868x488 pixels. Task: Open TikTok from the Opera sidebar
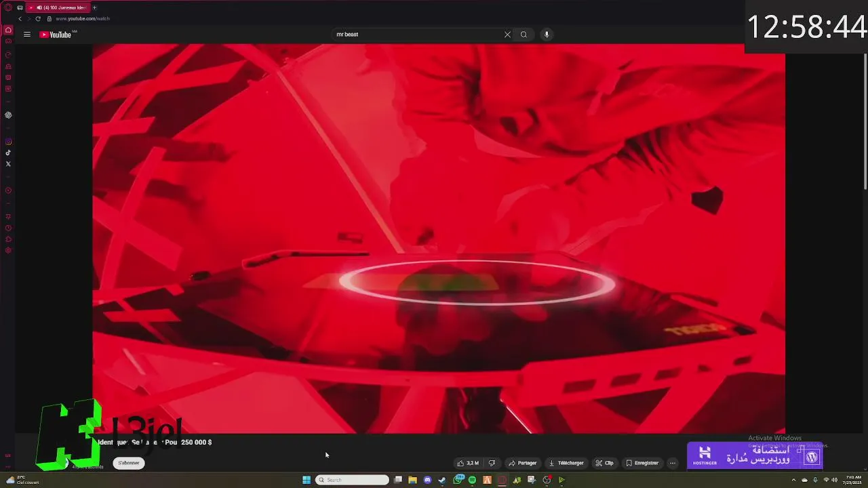8,152
